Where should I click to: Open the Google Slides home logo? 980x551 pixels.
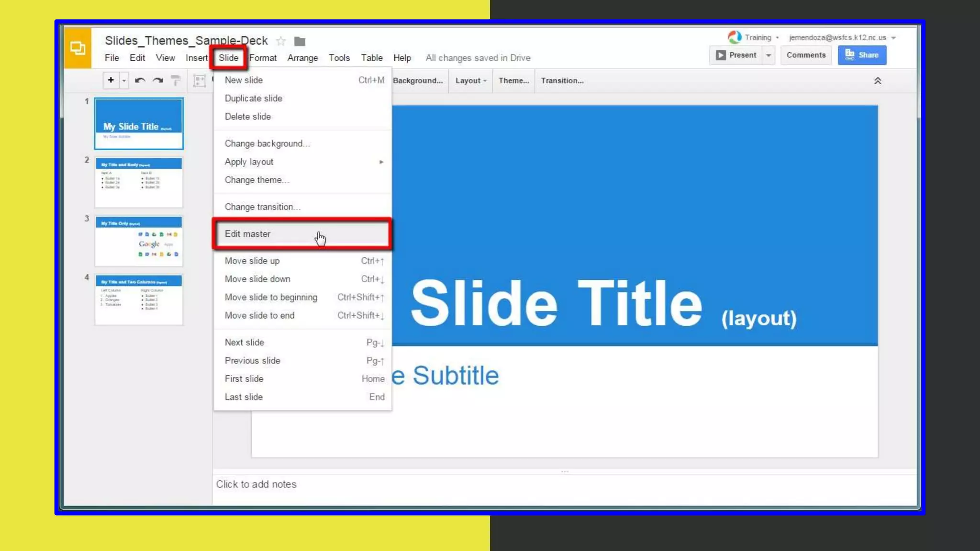pos(78,48)
